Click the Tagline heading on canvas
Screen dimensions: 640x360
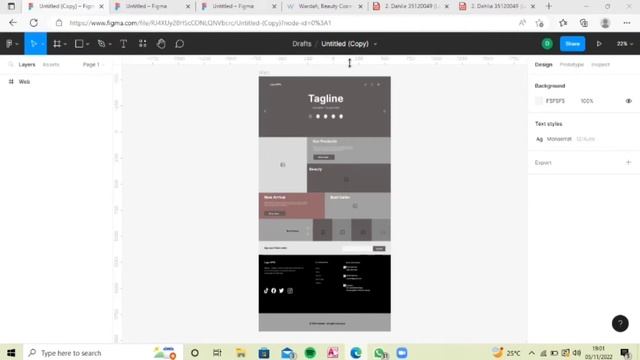(325, 98)
